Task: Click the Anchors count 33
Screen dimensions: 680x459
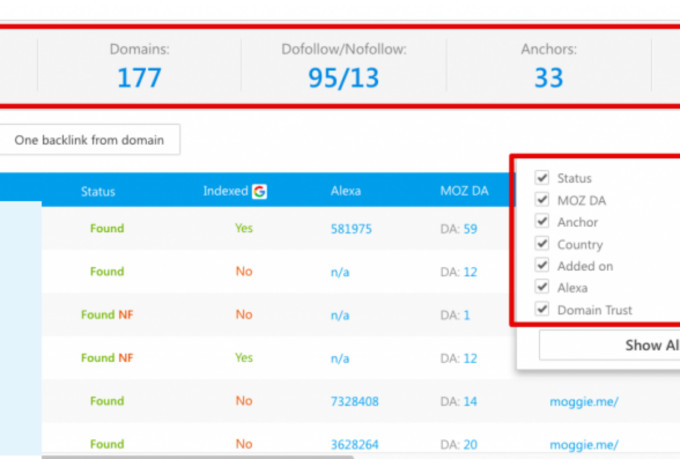Action: coord(548,77)
